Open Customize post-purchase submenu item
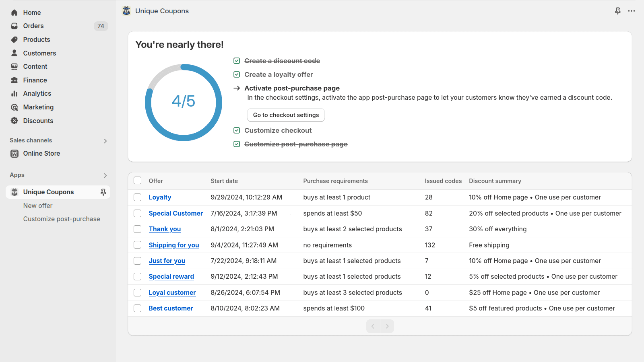The height and width of the screenshot is (362, 644). click(x=62, y=219)
